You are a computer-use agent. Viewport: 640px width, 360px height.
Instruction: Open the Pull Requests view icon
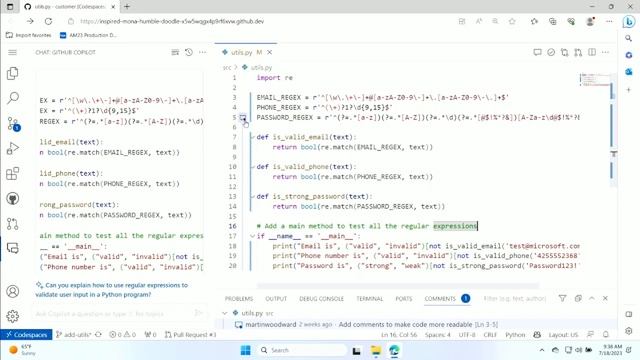click(x=13, y=224)
